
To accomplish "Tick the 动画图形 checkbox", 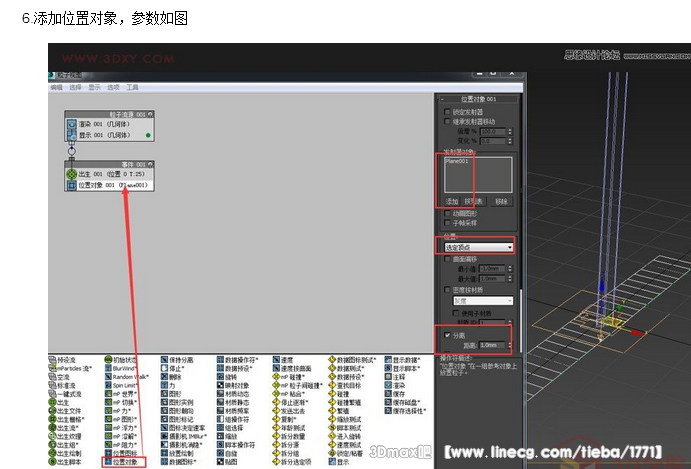I will (x=447, y=213).
